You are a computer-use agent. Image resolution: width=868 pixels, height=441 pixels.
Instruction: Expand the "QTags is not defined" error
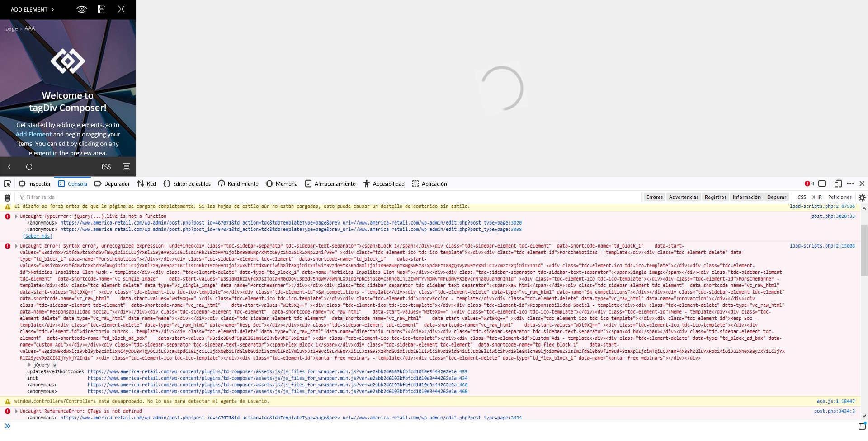pyautogui.click(x=17, y=412)
